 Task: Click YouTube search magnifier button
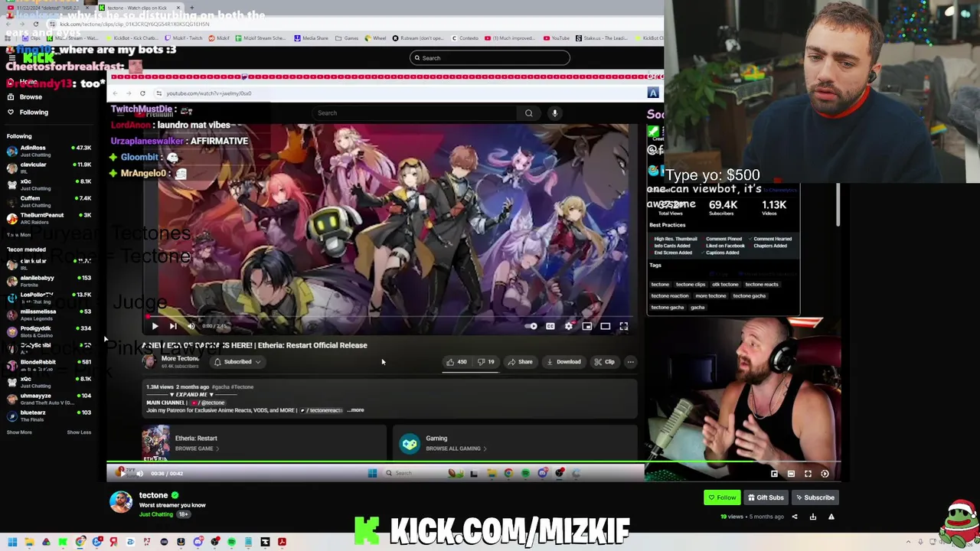(x=528, y=113)
